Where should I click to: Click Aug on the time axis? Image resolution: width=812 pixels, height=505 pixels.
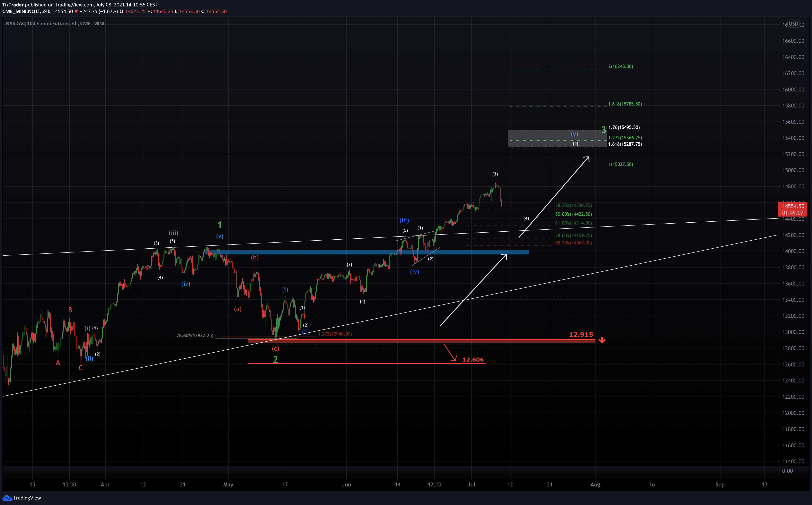click(x=595, y=485)
